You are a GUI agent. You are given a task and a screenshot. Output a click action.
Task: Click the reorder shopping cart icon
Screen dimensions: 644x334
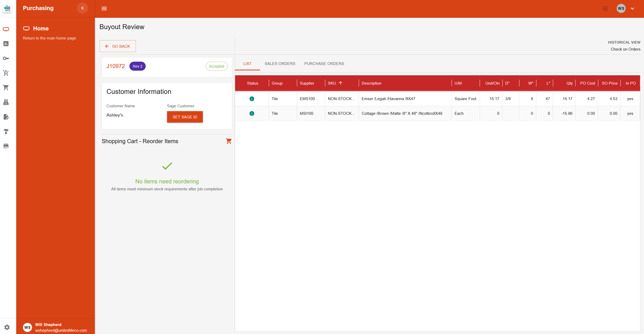click(x=228, y=141)
